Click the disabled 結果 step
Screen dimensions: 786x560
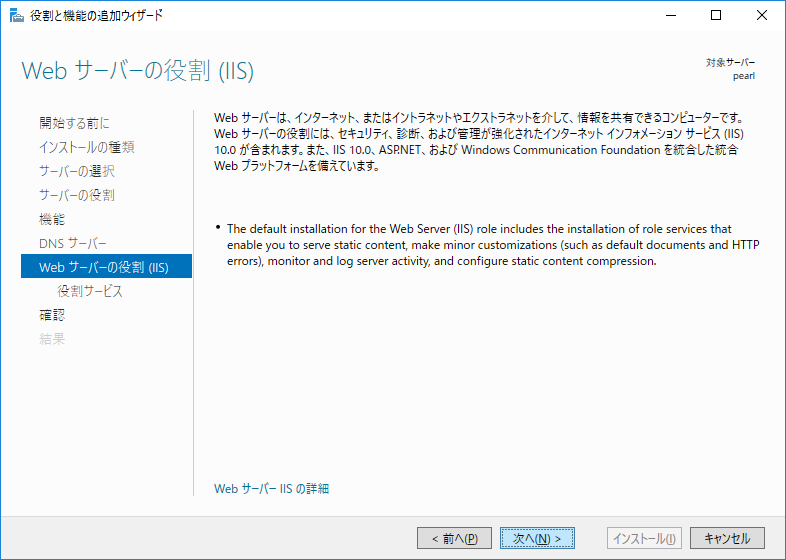point(52,339)
